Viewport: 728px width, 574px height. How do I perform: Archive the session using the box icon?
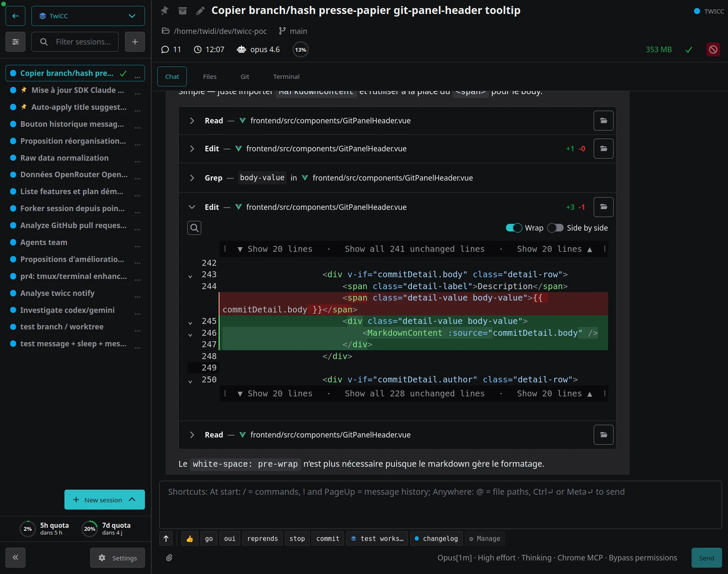(183, 11)
